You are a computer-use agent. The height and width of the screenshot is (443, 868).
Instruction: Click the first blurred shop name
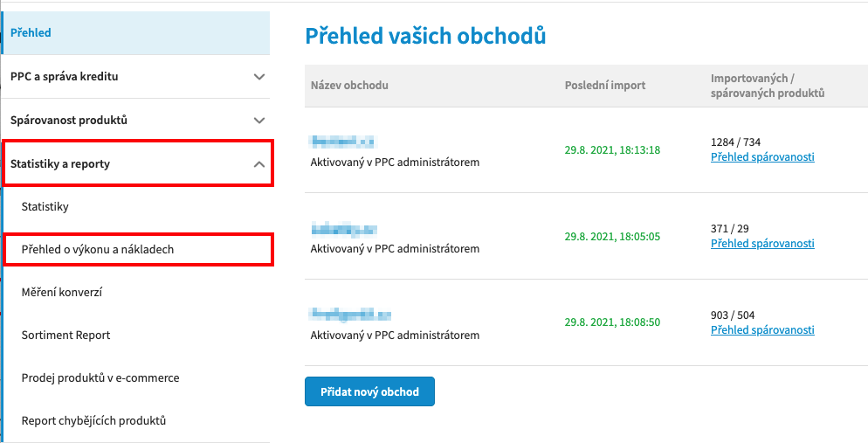(342, 142)
